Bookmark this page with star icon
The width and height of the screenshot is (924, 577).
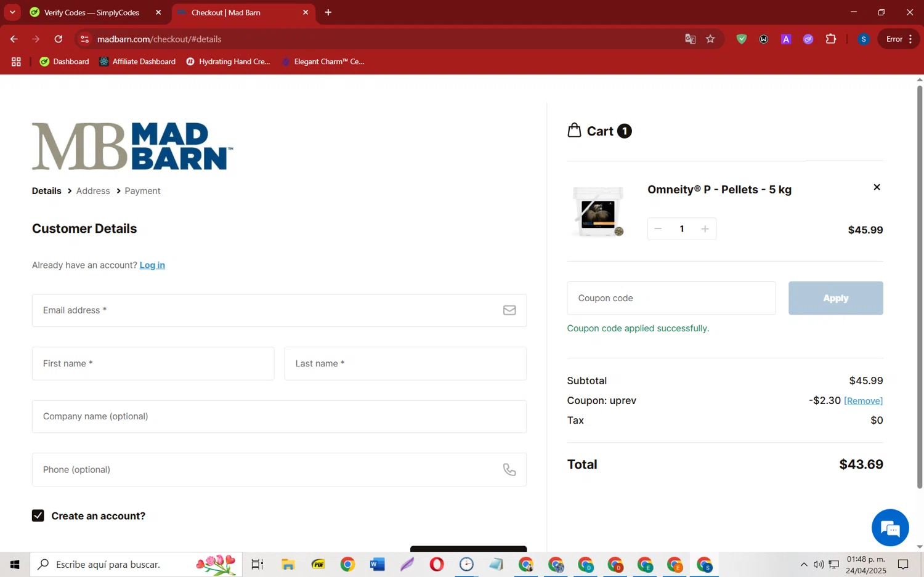[710, 39]
